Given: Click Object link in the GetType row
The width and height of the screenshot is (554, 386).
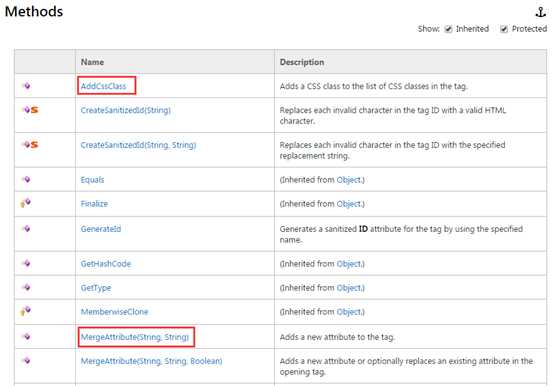Looking at the screenshot, I should (x=349, y=288).
